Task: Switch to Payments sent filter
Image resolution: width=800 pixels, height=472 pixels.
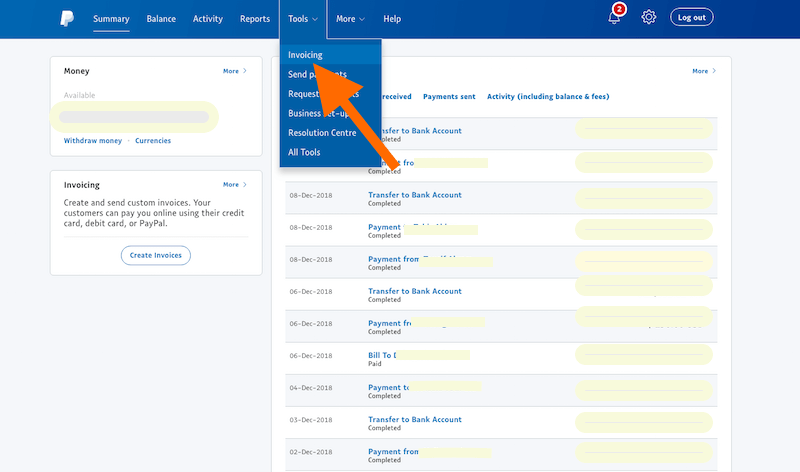Action: click(449, 96)
